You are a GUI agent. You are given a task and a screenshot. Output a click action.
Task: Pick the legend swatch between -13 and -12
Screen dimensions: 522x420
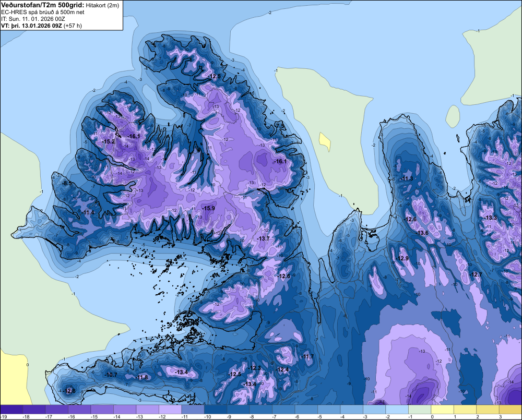pyautogui.click(x=148, y=410)
